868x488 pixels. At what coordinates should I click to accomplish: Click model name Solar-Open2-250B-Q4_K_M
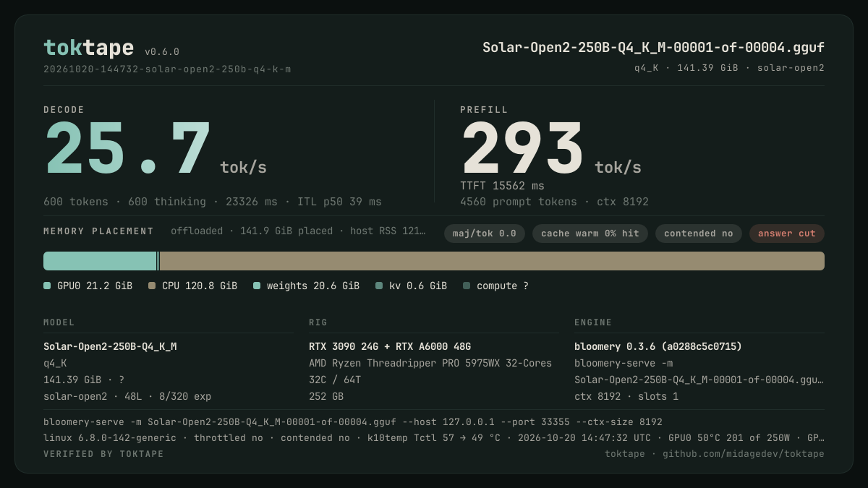110,346
